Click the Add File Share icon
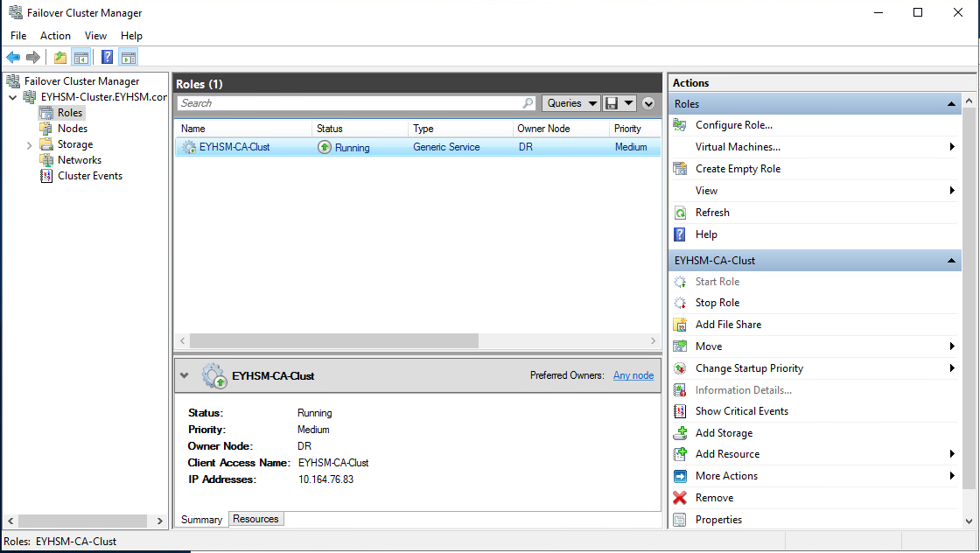This screenshot has height=553, width=980. click(x=680, y=325)
